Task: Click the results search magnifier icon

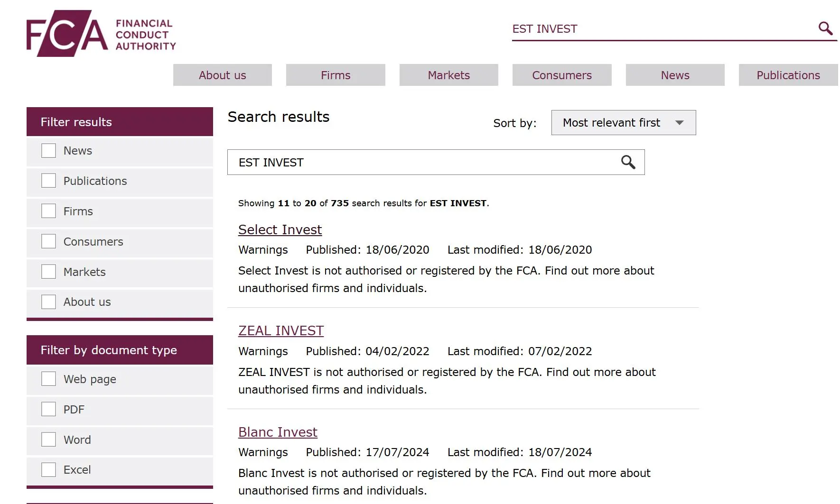Action: [628, 162]
